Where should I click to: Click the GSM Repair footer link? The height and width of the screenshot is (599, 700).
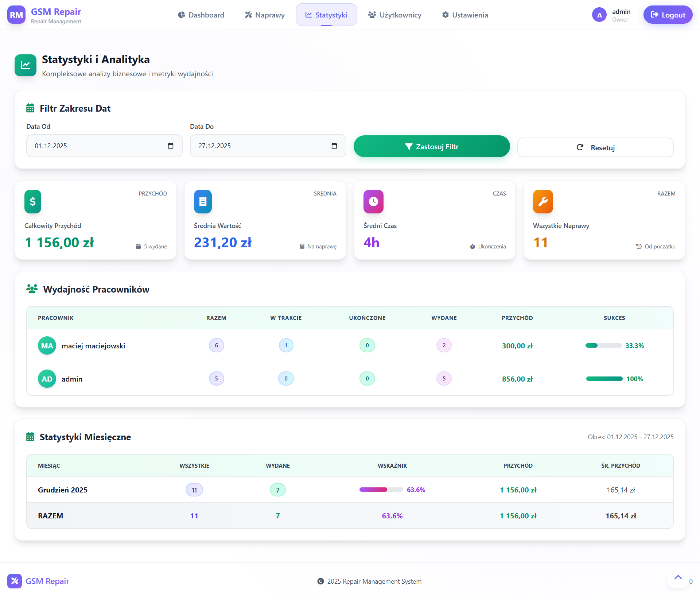[x=47, y=581]
